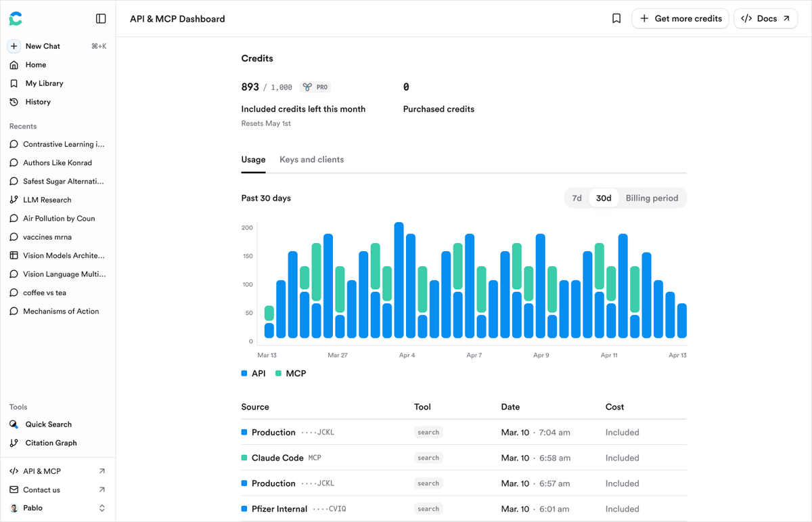The image size is (812, 522).
Task: Select the Billing period range
Action: pyautogui.click(x=652, y=198)
